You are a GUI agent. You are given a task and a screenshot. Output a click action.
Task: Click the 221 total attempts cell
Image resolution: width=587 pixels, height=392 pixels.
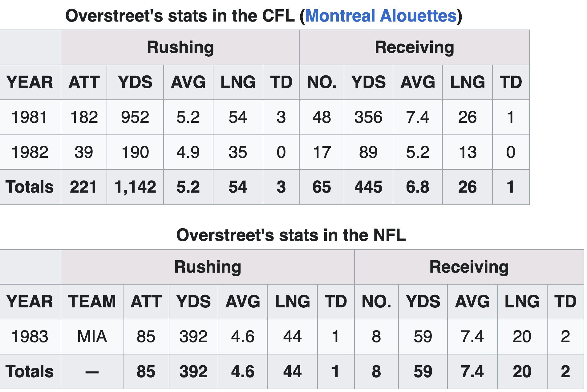tap(83, 187)
